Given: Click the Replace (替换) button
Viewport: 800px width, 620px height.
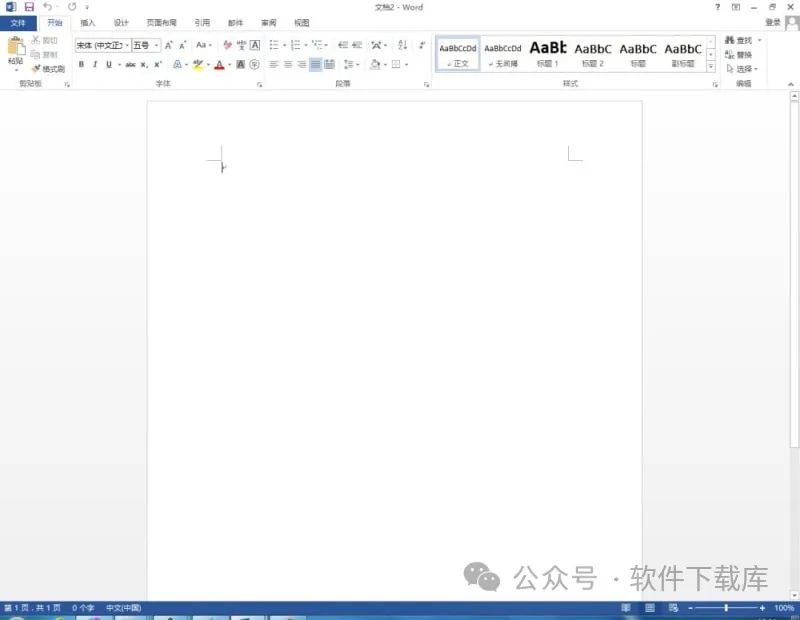Looking at the screenshot, I should [739, 54].
